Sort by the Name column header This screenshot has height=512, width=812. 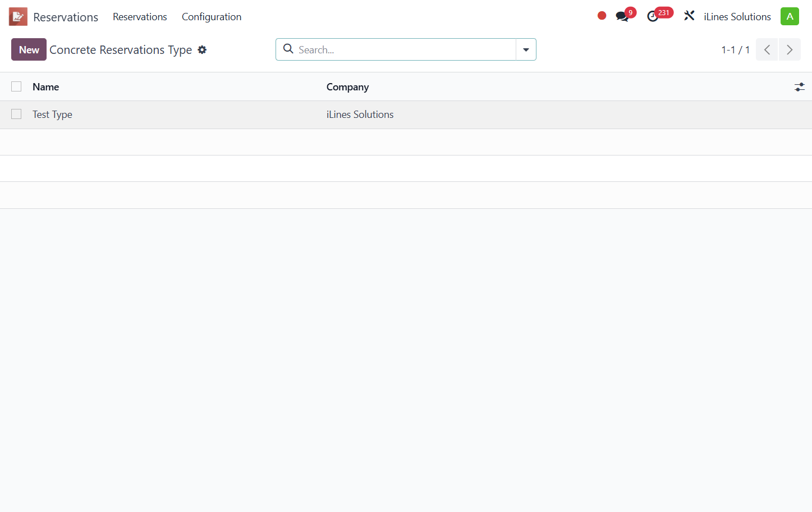pyautogui.click(x=45, y=87)
